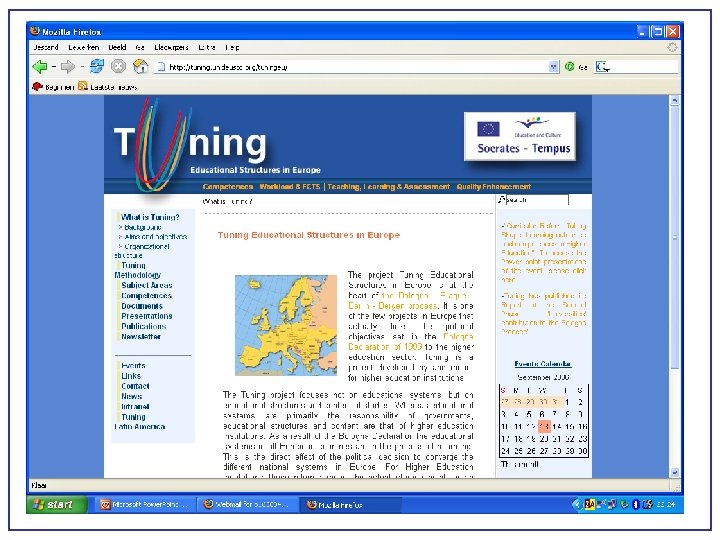Click the page icon in address bar
Screen dimensions: 720x540
click(x=161, y=67)
